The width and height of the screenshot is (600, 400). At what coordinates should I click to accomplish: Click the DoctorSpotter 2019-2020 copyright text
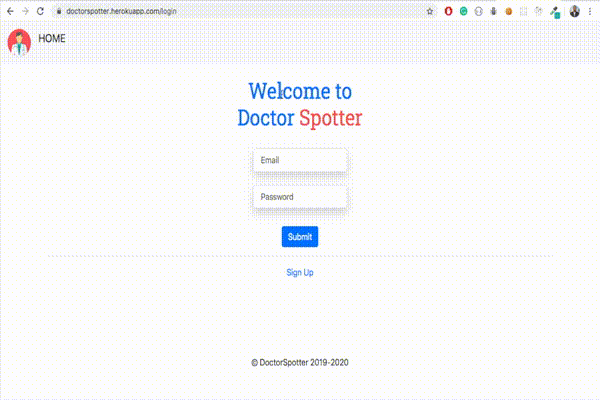(x=300, y=362)
